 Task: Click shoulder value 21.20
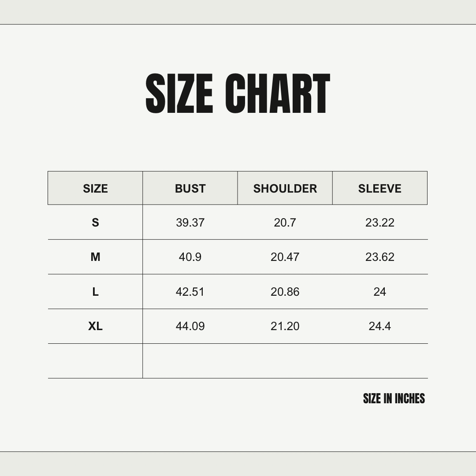click(x=285, y=326)
